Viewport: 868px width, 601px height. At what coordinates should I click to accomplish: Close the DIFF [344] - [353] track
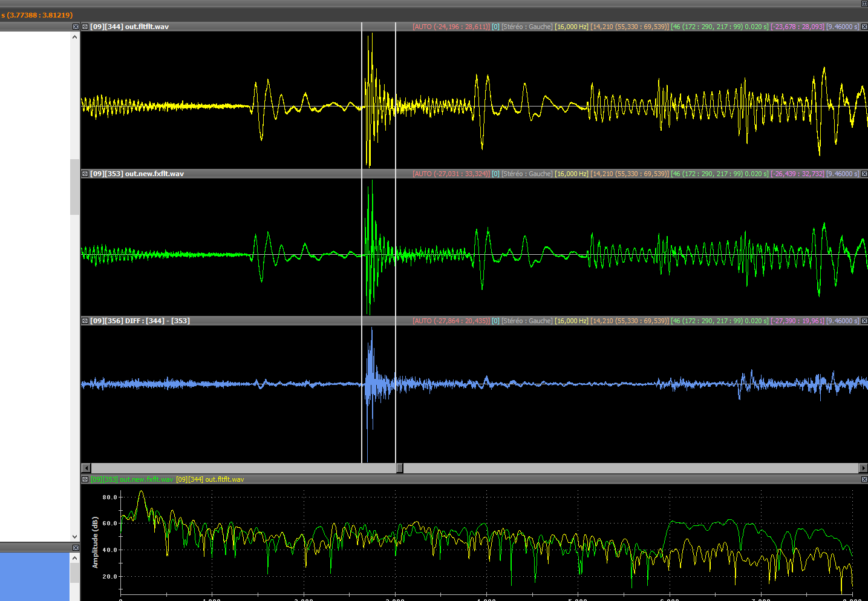(864, 321)
